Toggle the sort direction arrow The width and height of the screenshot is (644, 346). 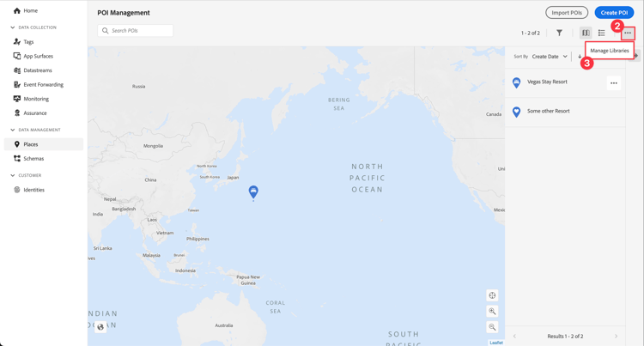pyautogui.click(x=580, y=57)
